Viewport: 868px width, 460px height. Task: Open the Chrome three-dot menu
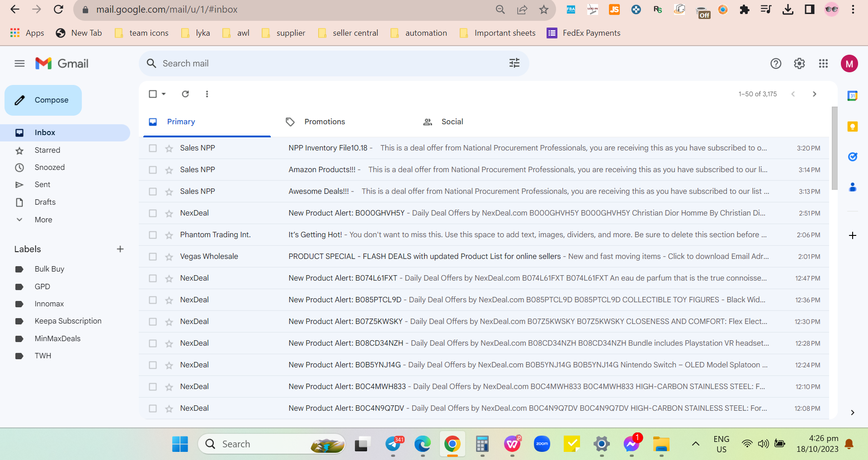click(x=853, y=9)
